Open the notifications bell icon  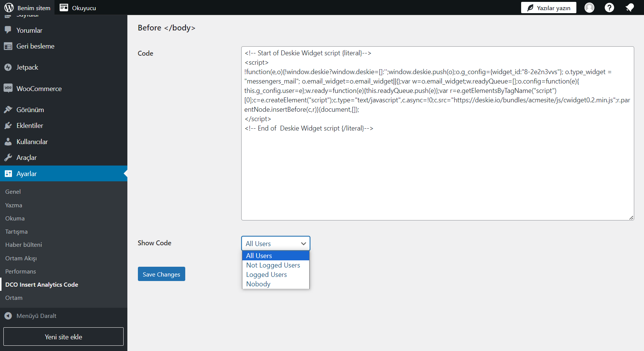pos(630,8)
